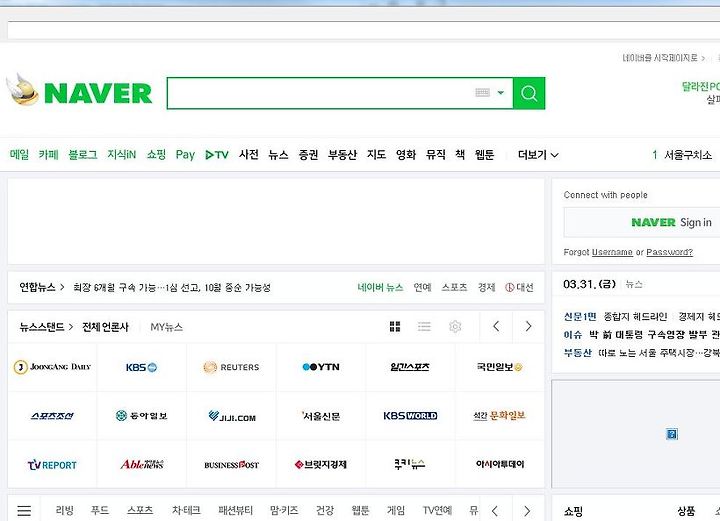Open JoongAng Daily publisher logo
The image size is (720, 521).
click(x=52, y=367)
